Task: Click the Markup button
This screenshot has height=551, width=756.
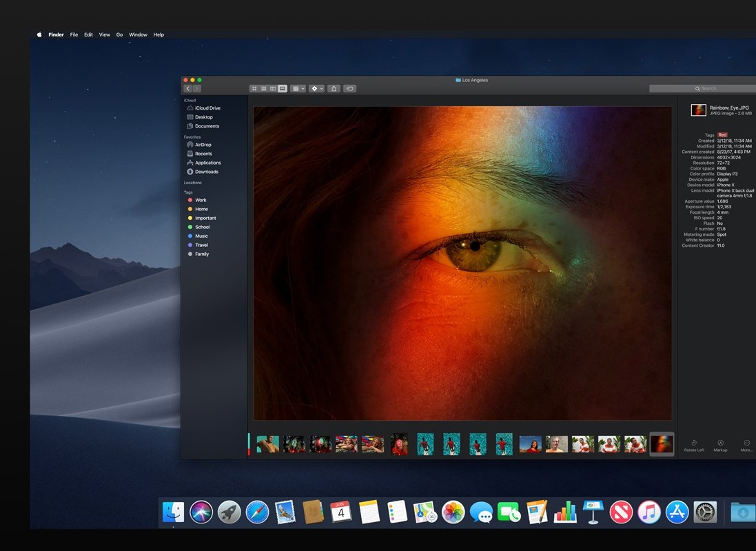Action: (x=720, y=445)
